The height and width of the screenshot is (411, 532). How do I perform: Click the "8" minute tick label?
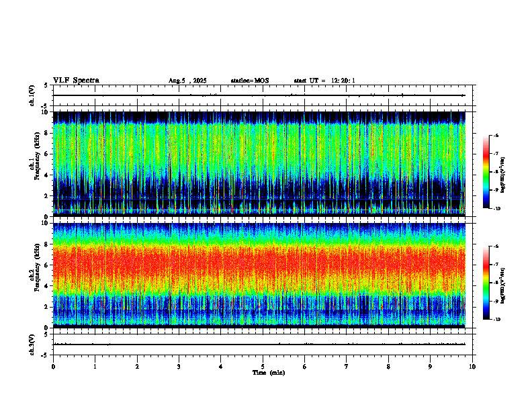[x=388, y=367]
